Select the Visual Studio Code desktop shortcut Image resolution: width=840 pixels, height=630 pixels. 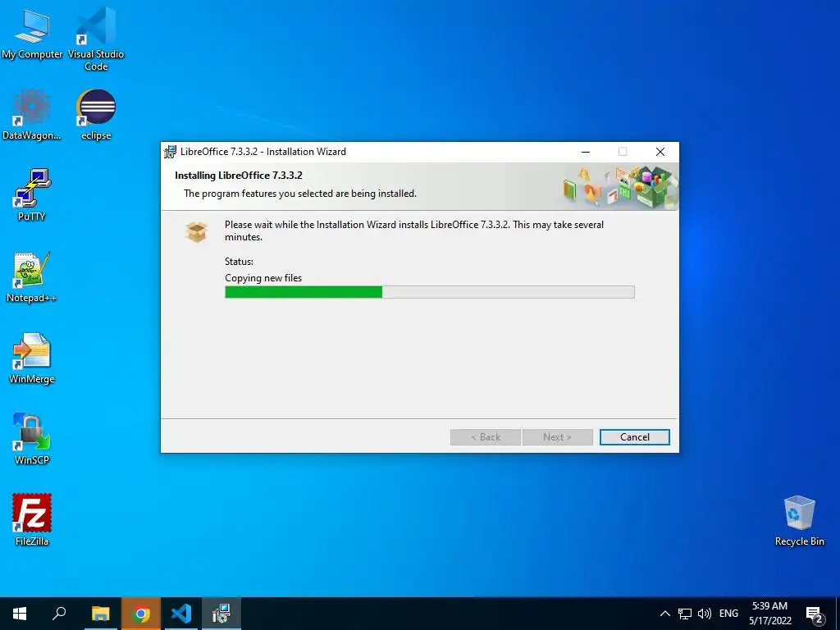(x=96, y=39)
